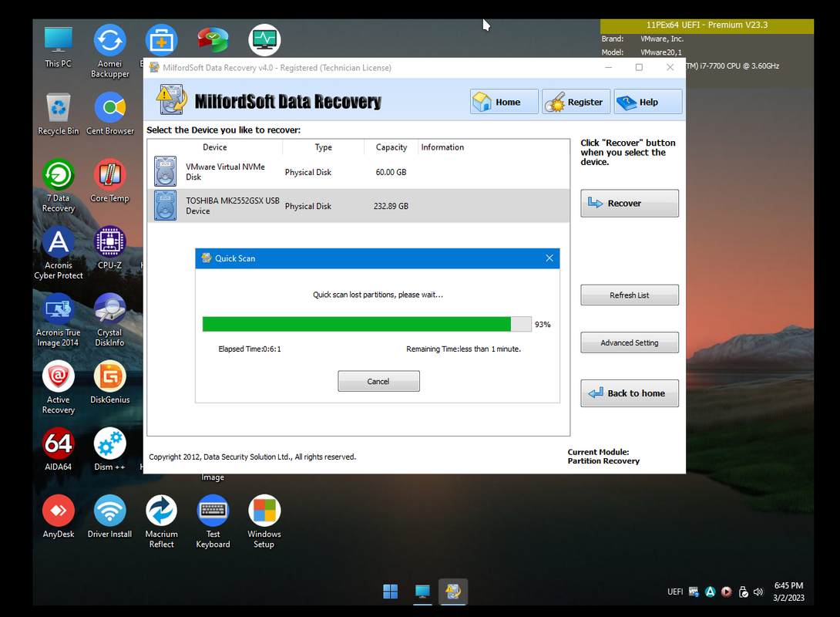Viewport: 840px width, 617px height.
Task: Click Back to home button
Action: (630, 393)
